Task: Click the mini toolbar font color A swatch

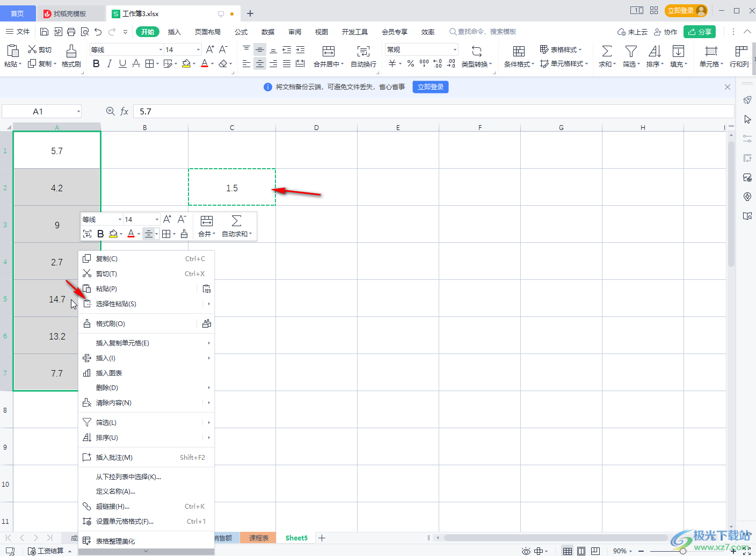Action: [x=131, y=234]
